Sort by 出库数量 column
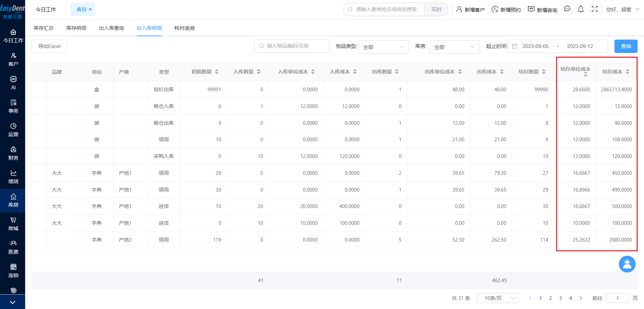 [x=397, y=72]
